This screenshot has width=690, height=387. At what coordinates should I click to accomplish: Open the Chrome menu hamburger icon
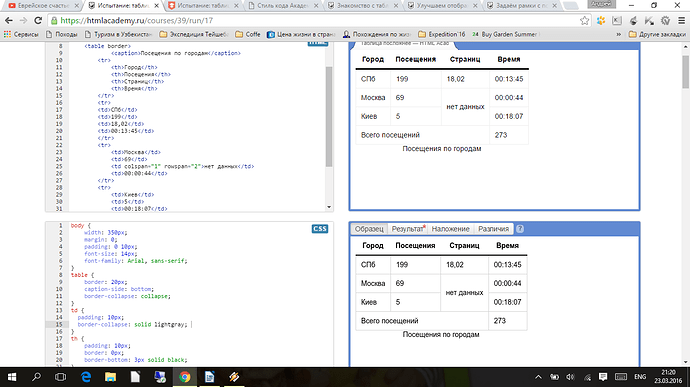681,21
